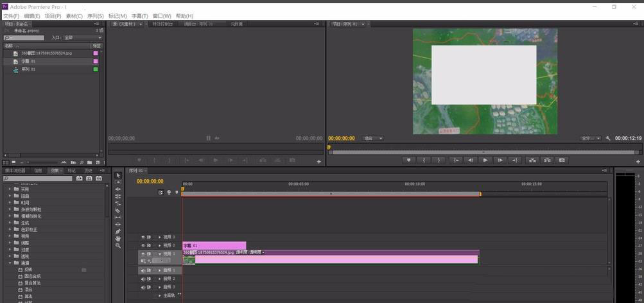Toggle eye visibility for 视频 3 track
The height and width of the screenshot is (303, 644).
(x=143, y=237)
